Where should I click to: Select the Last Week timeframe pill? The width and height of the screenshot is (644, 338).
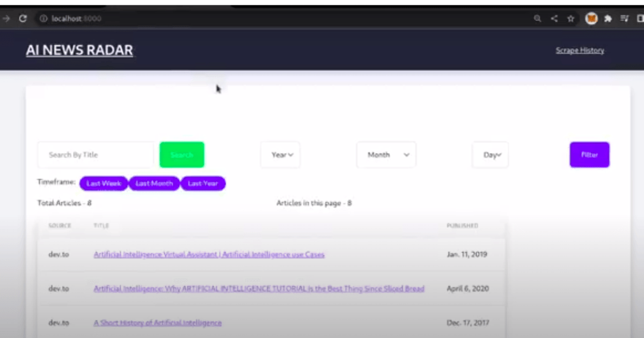pos(103,183)
